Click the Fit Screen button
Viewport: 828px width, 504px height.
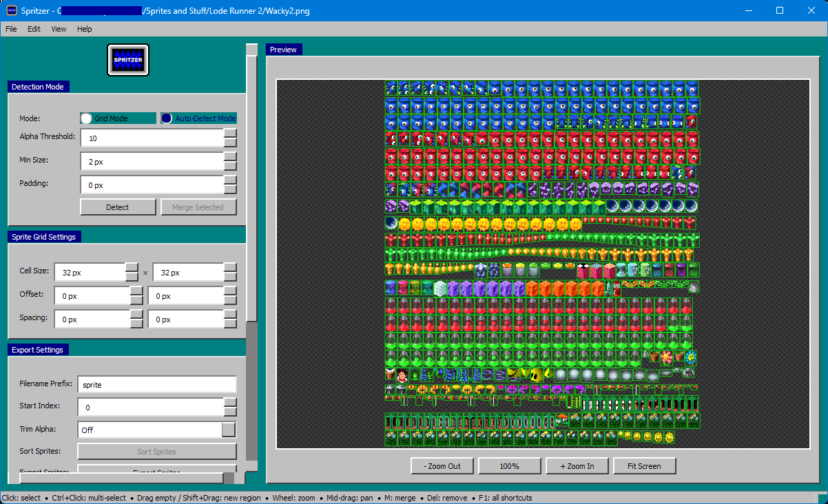click(x=645, y=466)
